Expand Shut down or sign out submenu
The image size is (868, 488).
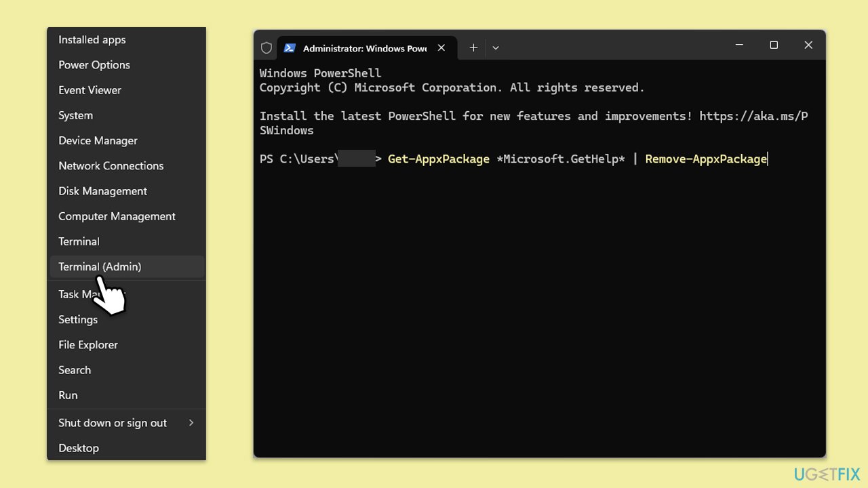tap(127, 422)
